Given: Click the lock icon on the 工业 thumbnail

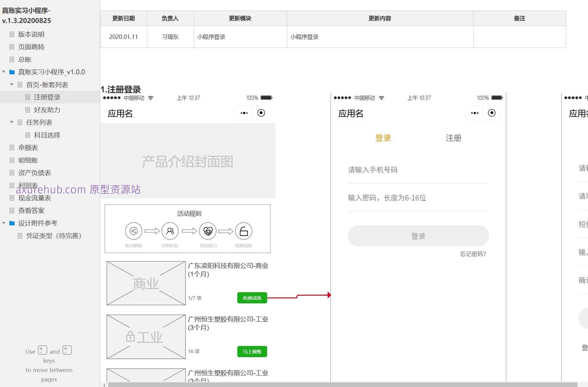Looking at the screenshot, I should 130,336.
